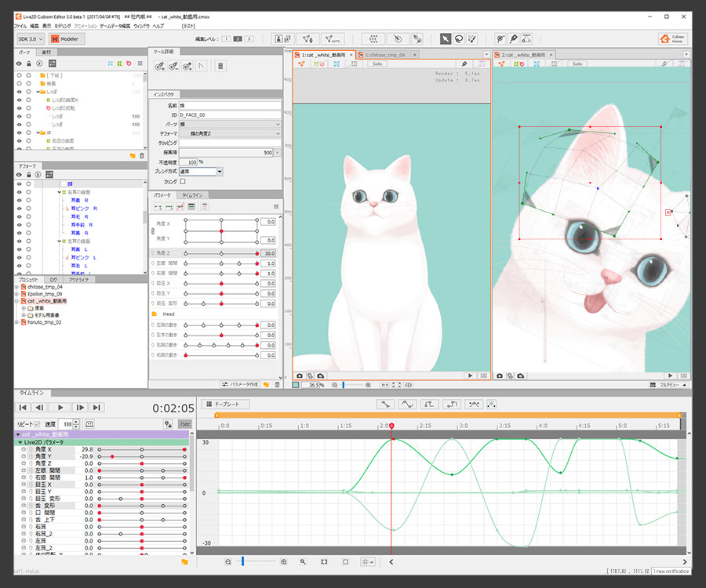This screenshot has height=588, width=706.
Task: Open the manual mesh edit tool
Action: (x=308, y=39)
